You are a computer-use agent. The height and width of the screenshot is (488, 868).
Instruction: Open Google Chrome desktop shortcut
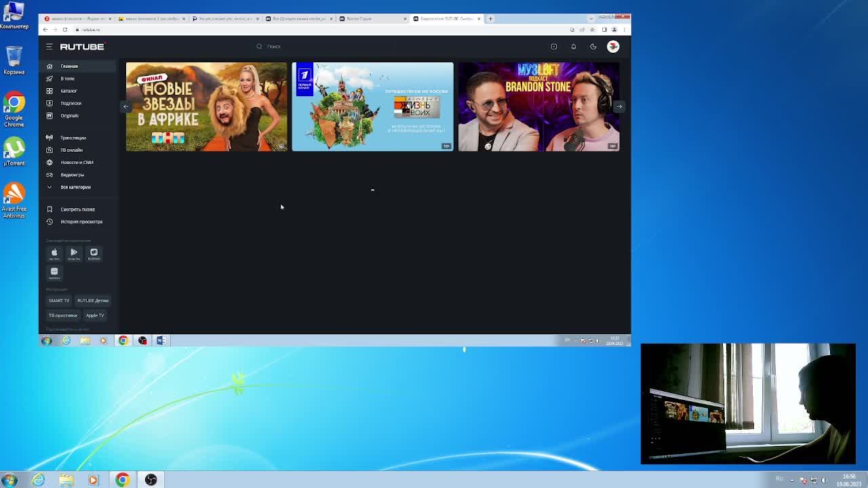14,110
